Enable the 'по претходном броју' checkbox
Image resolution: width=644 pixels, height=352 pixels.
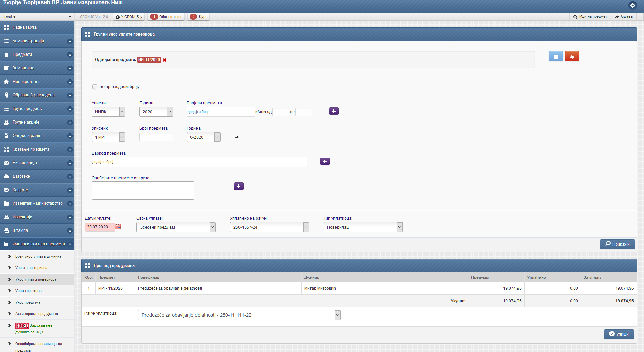pos(95,87)
